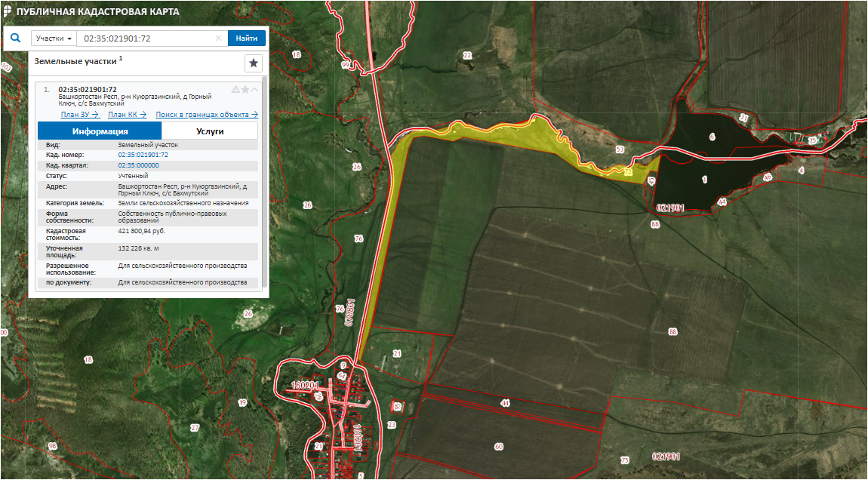
Task: Open the favorites star button
Action: [254, 63]
